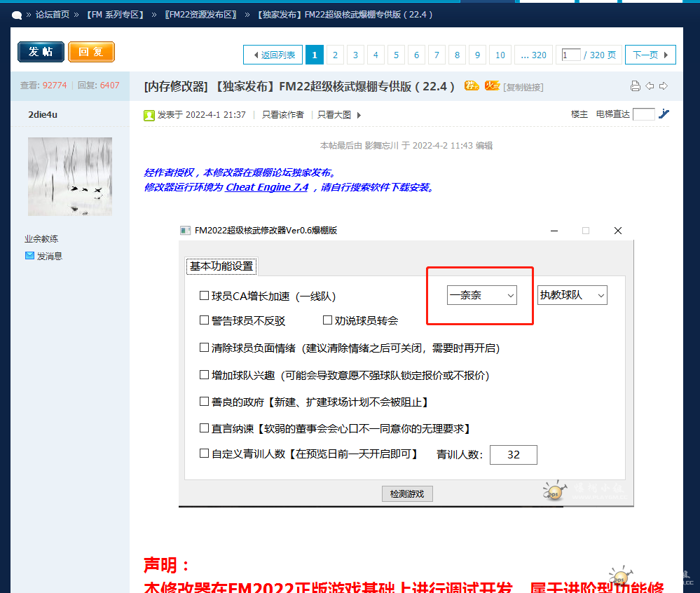Tick the 警告球员不反驳 checkbox
Screen dimensions: 700x593
(x=204, y=320)
